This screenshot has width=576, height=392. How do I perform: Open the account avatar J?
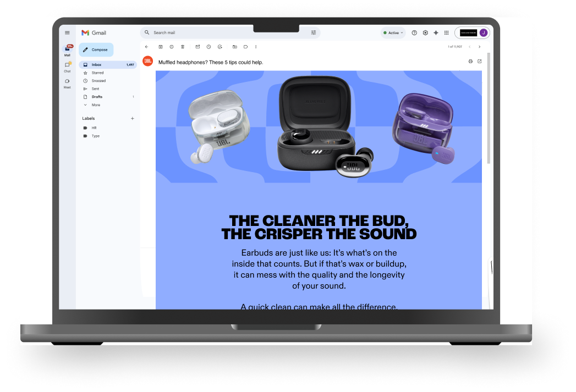[484, 32]
